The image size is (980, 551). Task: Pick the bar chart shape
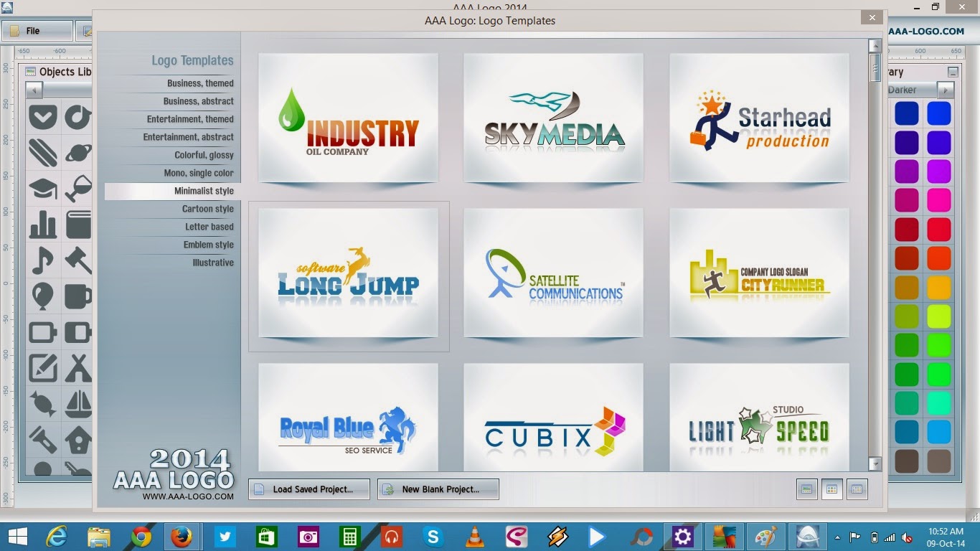click(x=43, y=224)
